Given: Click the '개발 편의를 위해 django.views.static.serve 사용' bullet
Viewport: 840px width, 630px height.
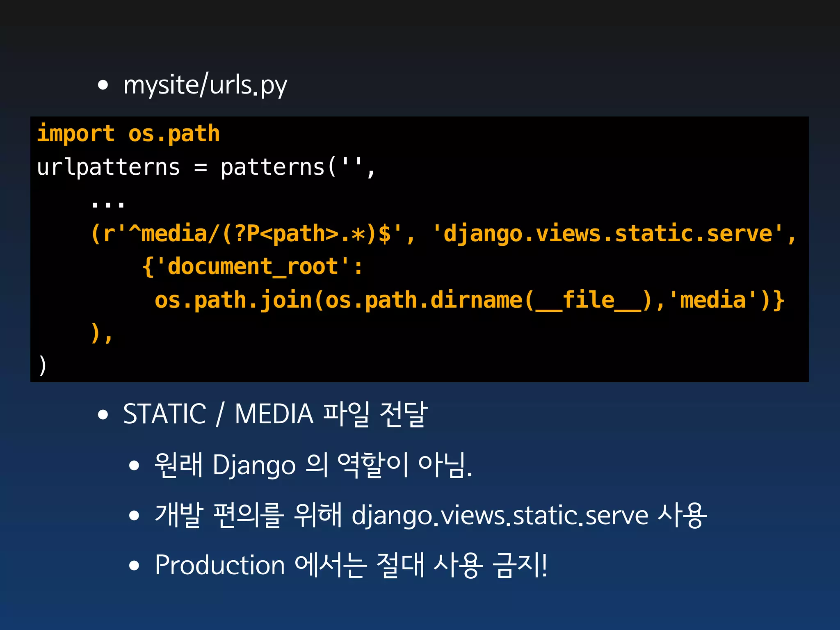Looking at the screenshot, I should point(431,515).
